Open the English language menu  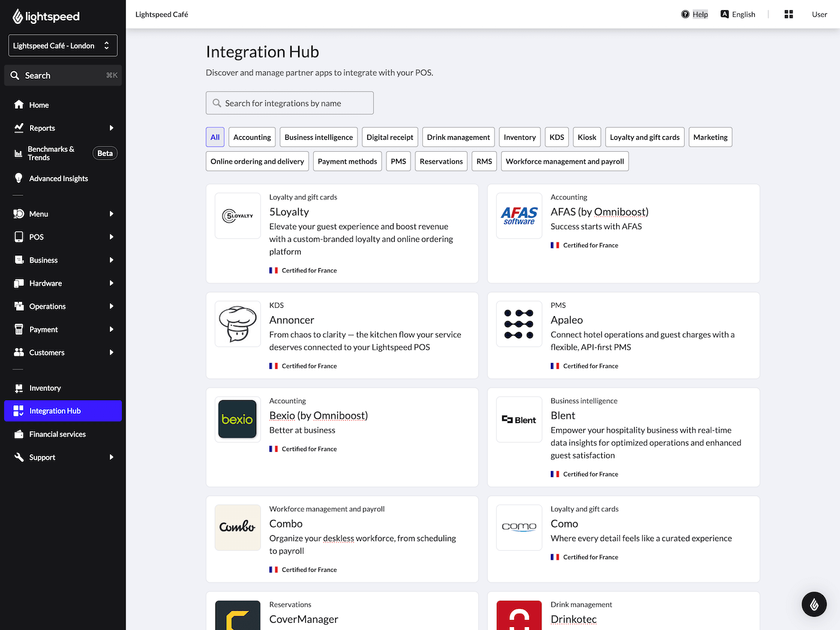[x=737, y=14]
